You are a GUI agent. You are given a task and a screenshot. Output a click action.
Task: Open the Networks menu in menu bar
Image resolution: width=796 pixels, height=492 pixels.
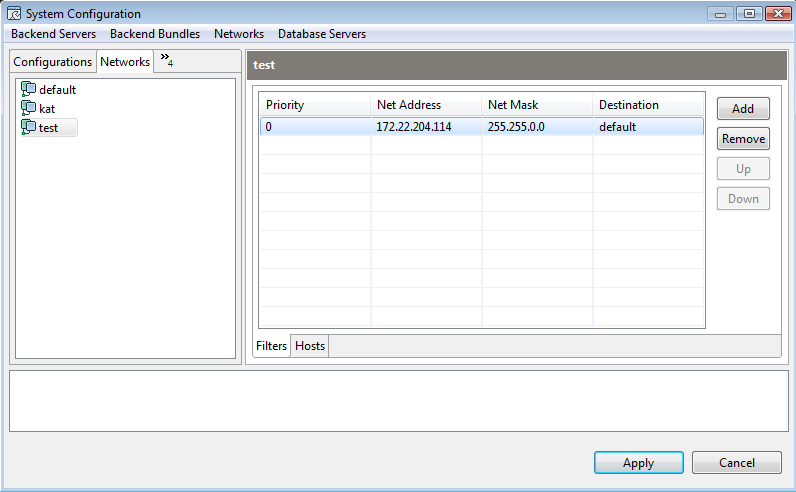pyautogui.click(x=239, y=34)
